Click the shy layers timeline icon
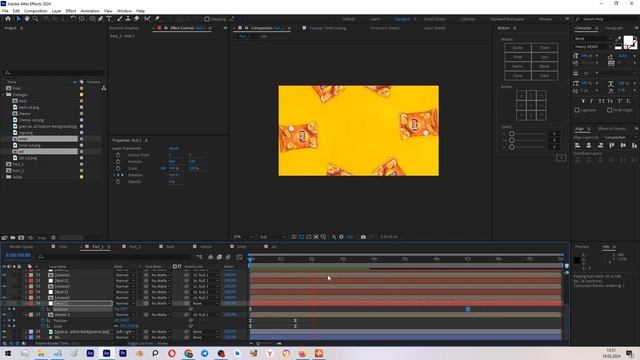The width and height of the screenshot is (640, 360). (211, 257)
